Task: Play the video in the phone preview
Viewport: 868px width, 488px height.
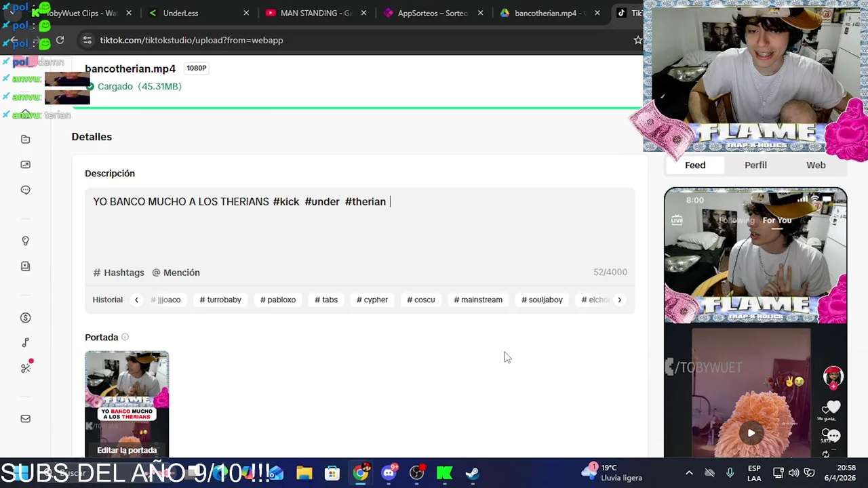Action: 751,433
